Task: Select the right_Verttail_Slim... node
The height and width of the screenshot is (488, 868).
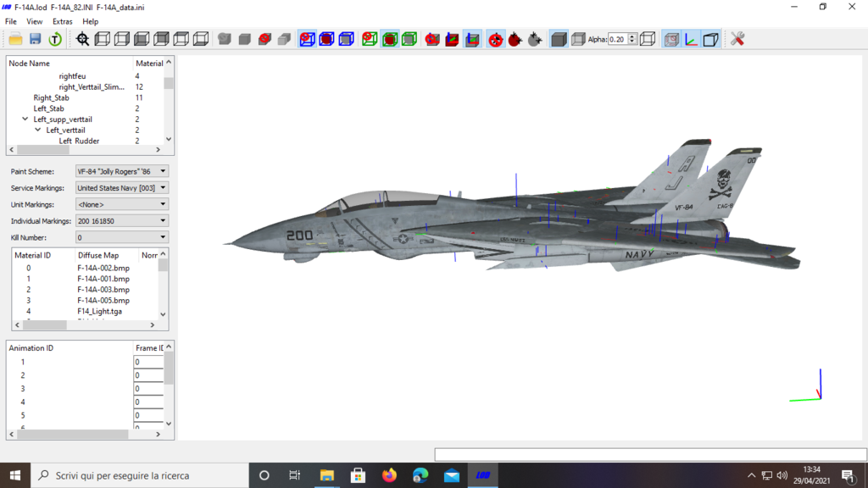Action: point(92,87)
